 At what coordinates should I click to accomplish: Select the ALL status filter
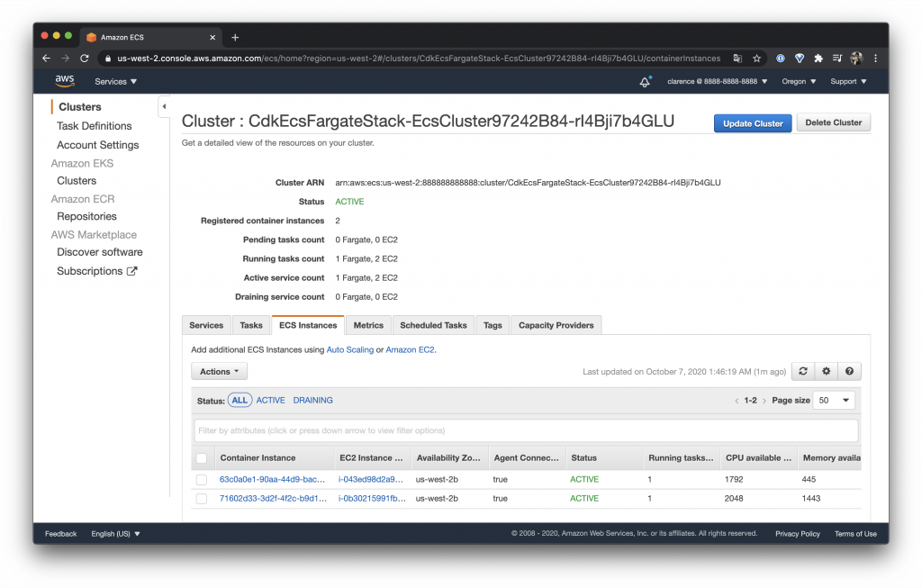pos(240,400)
